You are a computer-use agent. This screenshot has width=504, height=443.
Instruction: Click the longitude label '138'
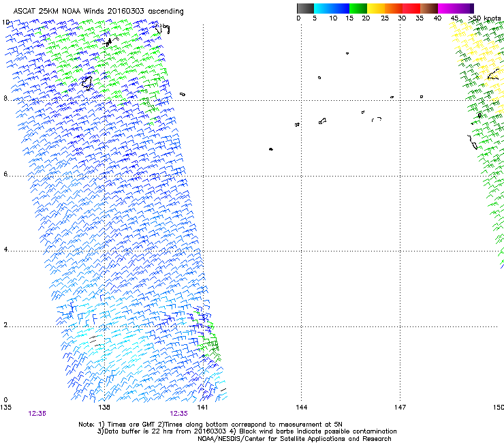click(x=104, y=408)
